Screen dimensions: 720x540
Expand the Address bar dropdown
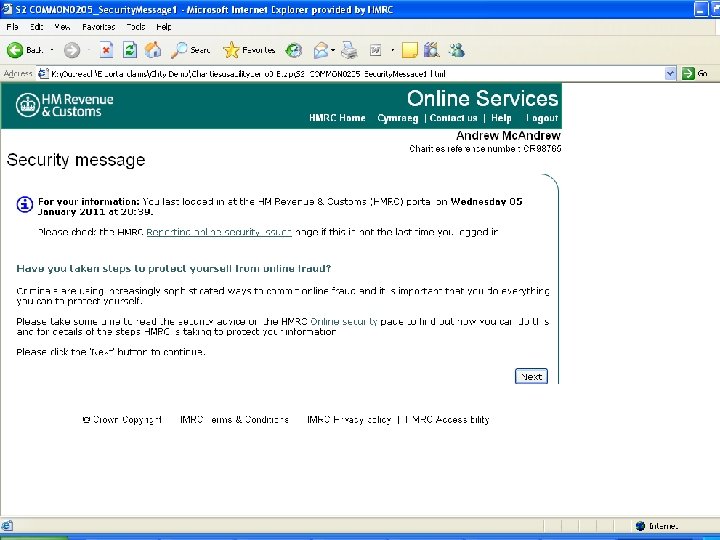670,73
